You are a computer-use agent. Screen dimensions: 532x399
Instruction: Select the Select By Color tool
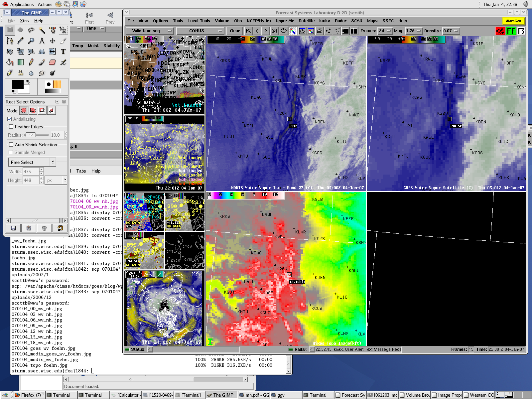coord(53,30)
